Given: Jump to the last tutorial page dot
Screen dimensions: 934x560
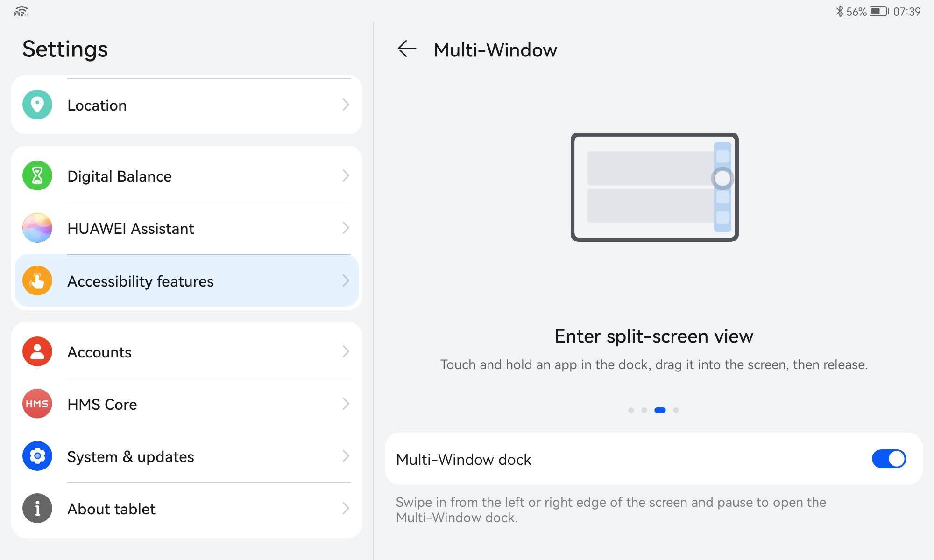Looking at the screenshot, I should coord(676,410).
